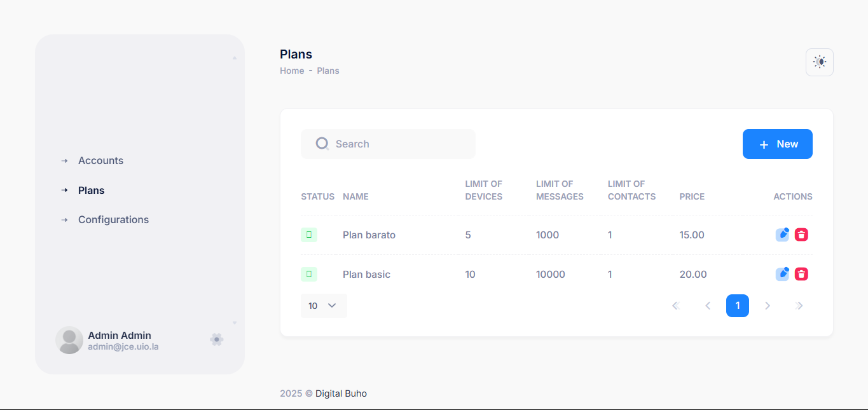868x410 pixels.
Task: Open the Configurations menu item
Action: click(x=113, y=220)
